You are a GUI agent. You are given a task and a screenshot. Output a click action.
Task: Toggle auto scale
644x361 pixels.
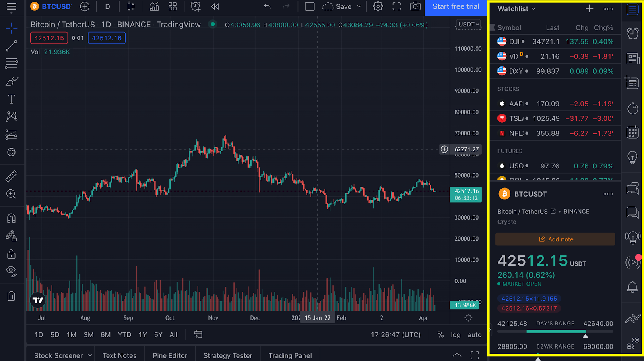(475, 335)
